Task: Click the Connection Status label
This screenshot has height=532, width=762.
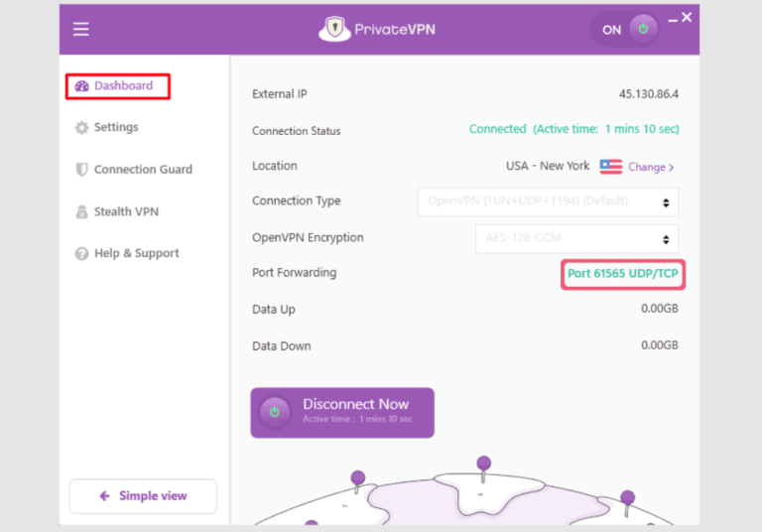Action: pyautogui.click(x=296, y=131)
